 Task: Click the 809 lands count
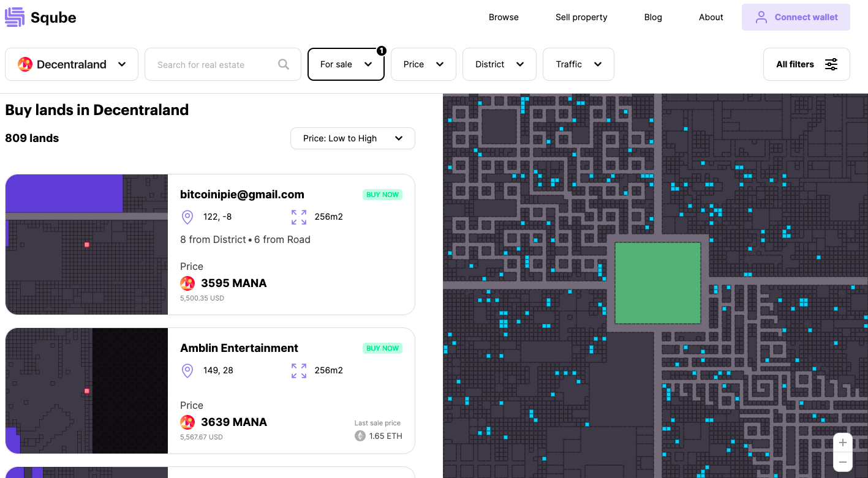32,138
